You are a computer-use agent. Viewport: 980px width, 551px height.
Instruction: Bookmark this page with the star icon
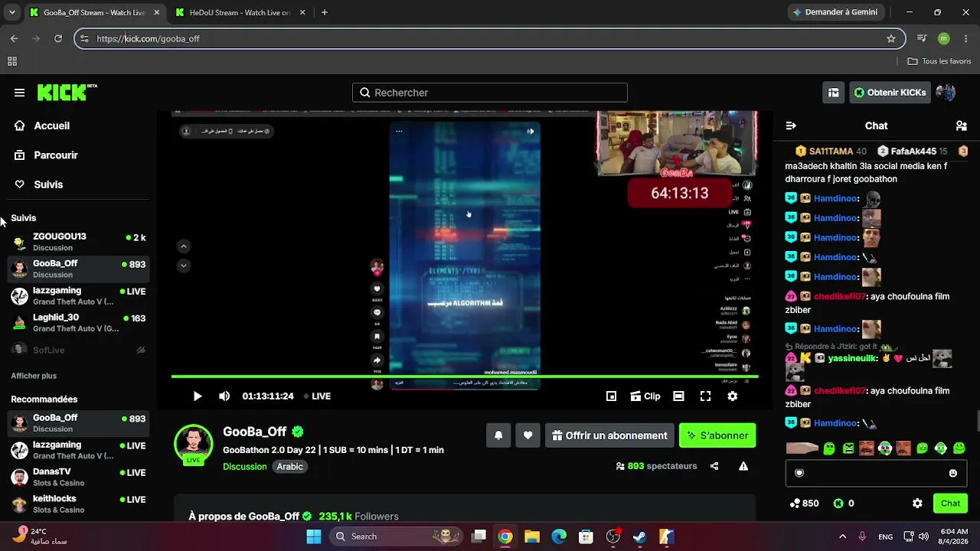pyautogui.click(x=891, y=38)
